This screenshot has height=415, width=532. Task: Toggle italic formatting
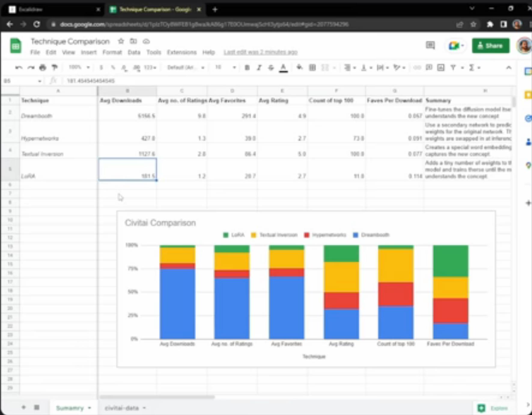point(259,68)
